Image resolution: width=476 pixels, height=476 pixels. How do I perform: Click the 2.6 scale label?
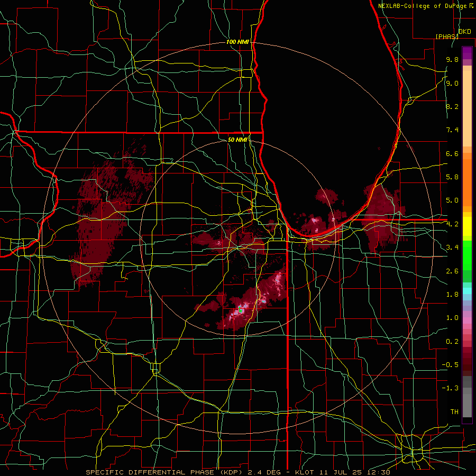(452, 271)
